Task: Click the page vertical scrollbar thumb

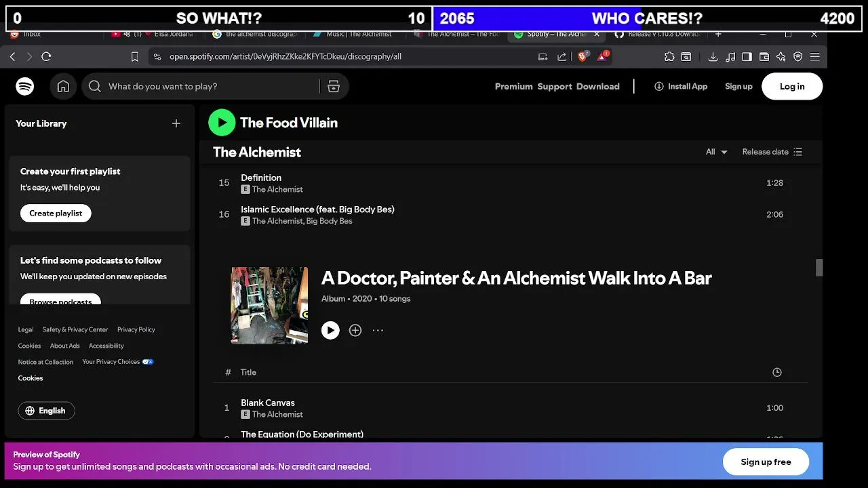Action: click(819, 268)
